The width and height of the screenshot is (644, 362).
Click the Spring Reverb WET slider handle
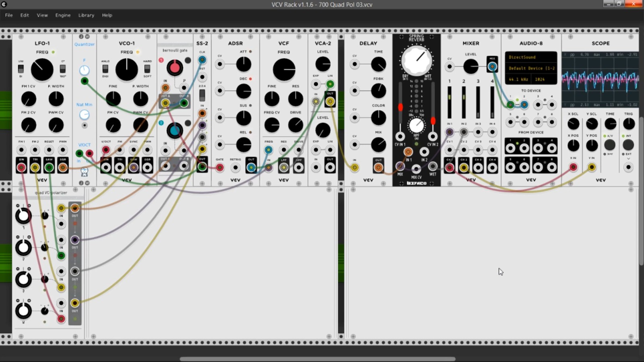coord(433,121)
